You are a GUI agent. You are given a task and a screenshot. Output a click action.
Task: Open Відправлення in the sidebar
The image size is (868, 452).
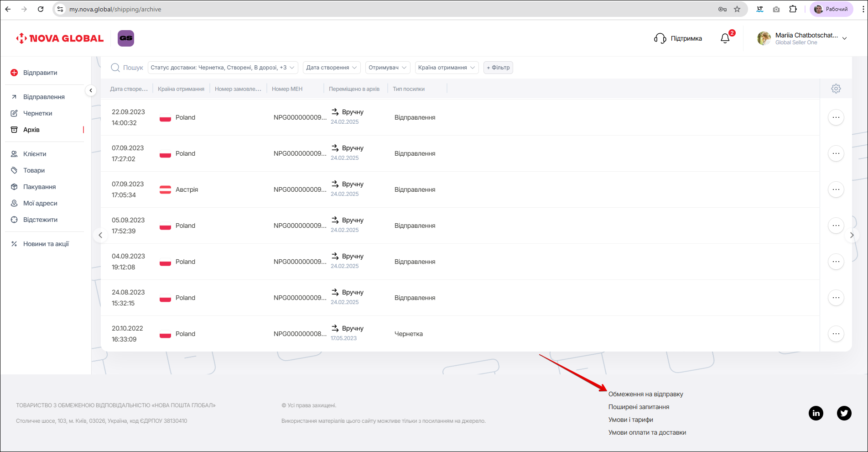pyautogui.click(x=44, y=97)
